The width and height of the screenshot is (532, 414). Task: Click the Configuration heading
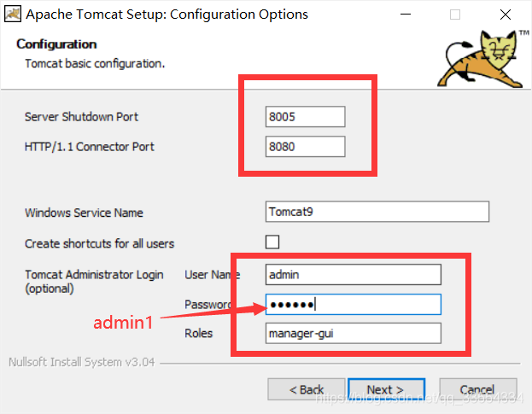click(56, 44)
